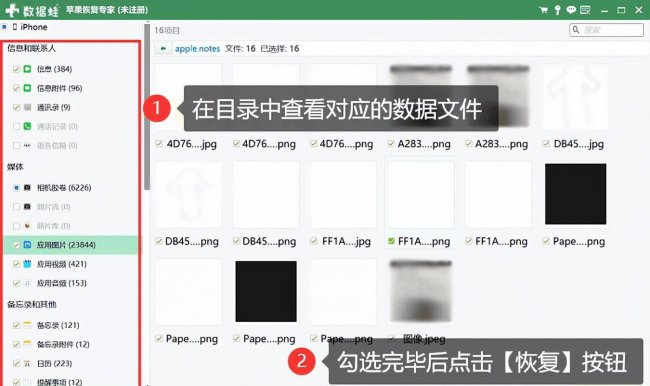Uncheck the 信息附件 (96) checkbox
This screenshot has height=386, width=650.
[16, 88]
